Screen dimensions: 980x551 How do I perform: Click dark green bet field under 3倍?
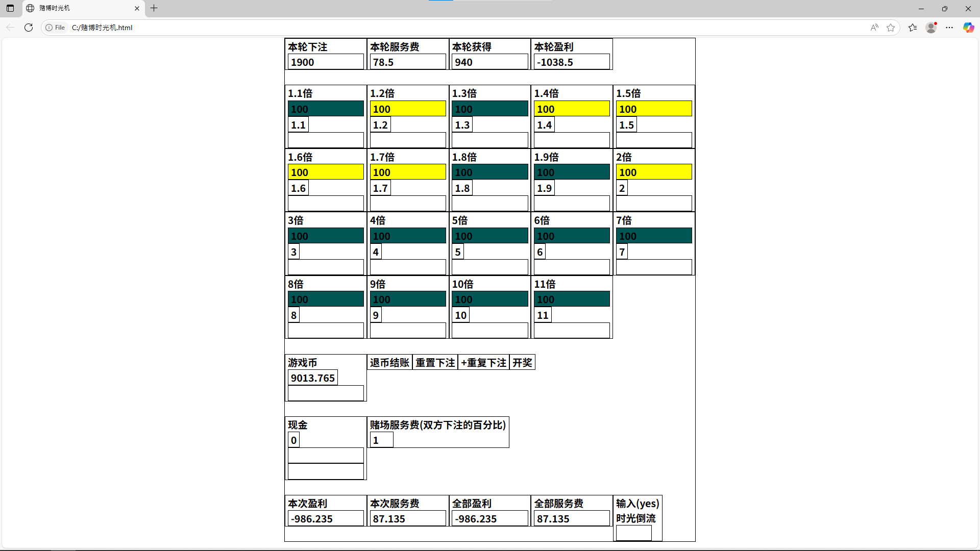point(326,236)
